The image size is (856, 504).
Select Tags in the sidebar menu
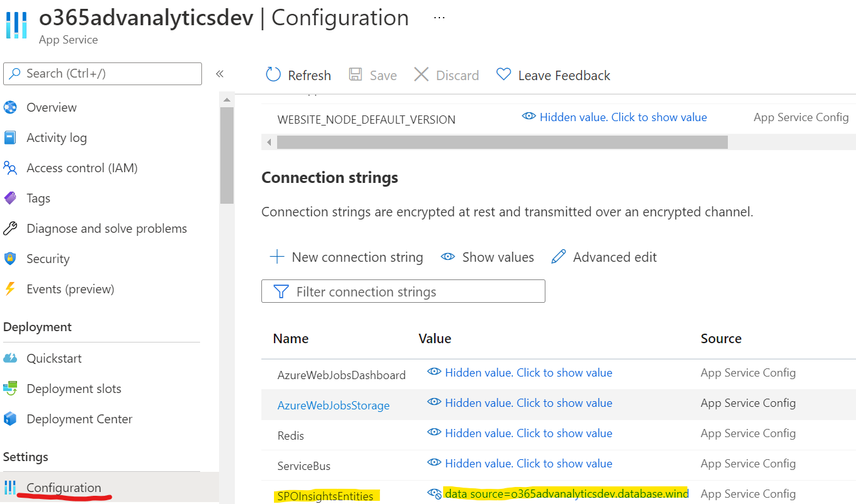39,198
